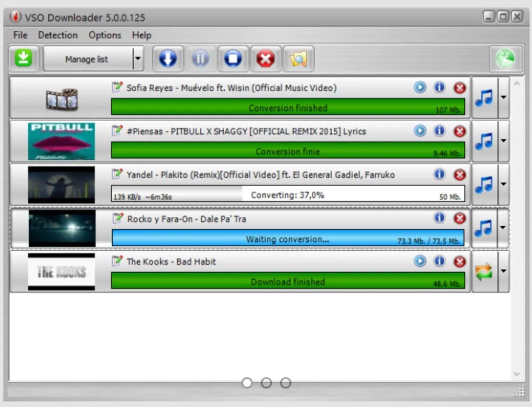Click the scrollbar up arrow
532x407 pixels.
(517, 83)
